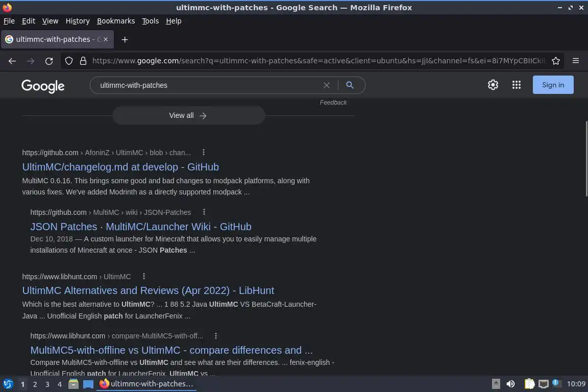Open the Tools menu
This screenshot has width=588, height=392.
click(151, 21)
